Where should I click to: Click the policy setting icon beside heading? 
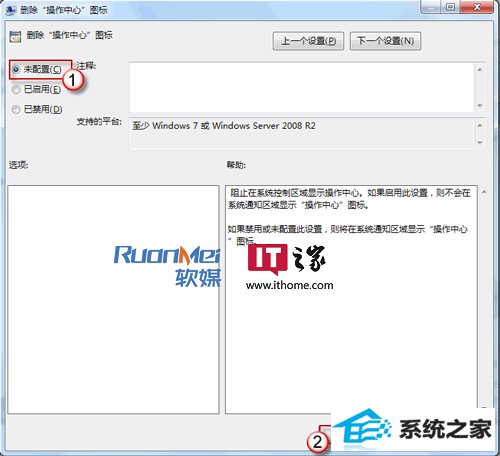pyautogui.click(x=15, y=36)
